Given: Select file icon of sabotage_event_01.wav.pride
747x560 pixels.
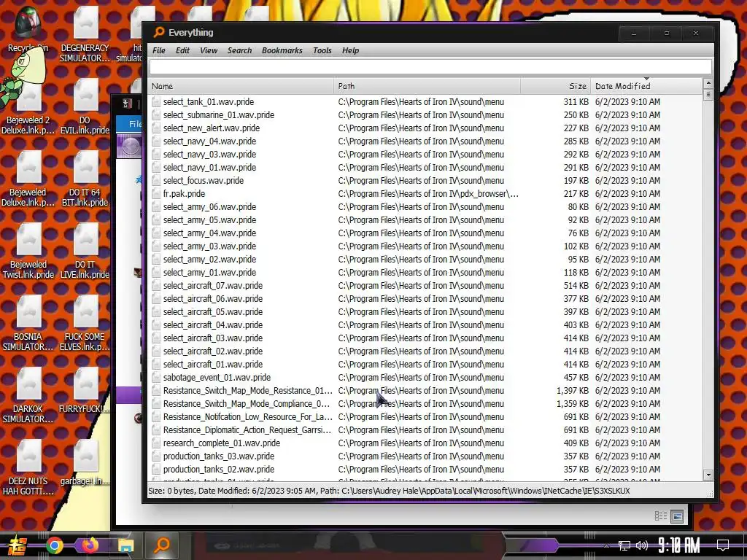Looking at the screenshot, I should click(156, 378).
